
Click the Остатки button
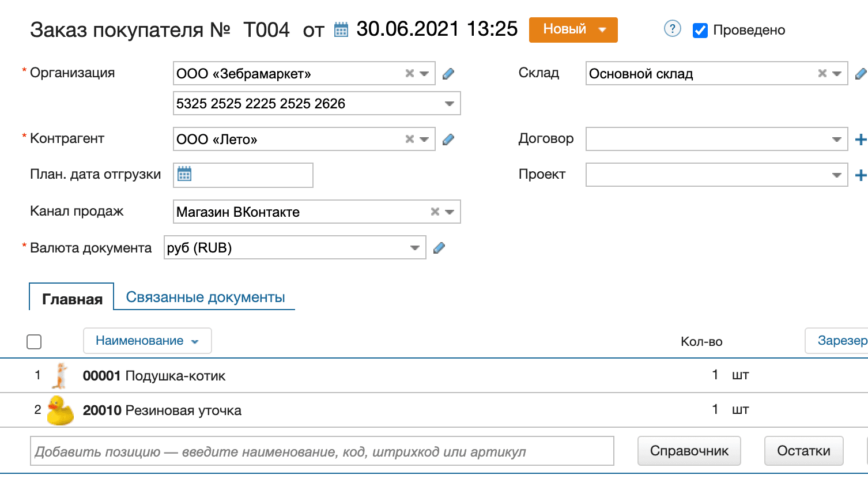coord(803,451)
